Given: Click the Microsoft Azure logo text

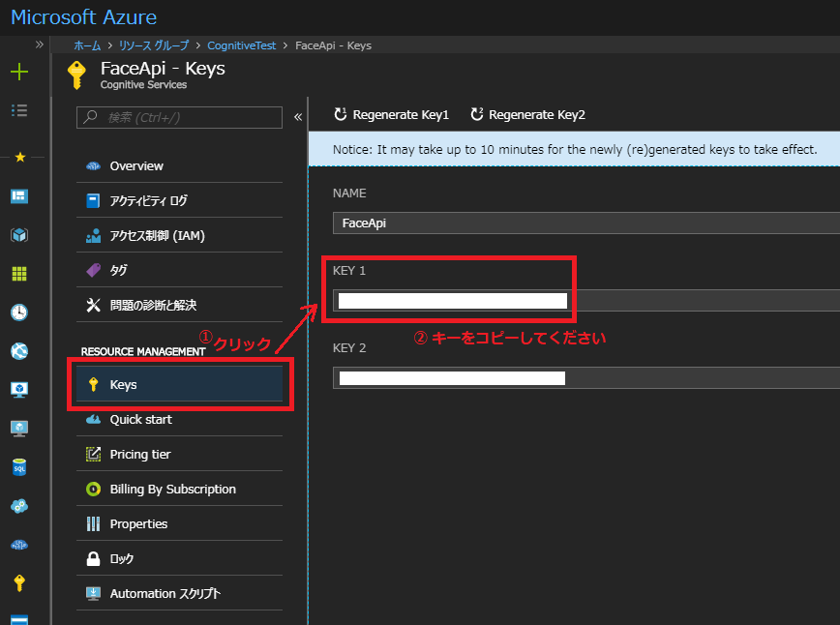Looking at the screenshot, I should (x=84, y=17).
